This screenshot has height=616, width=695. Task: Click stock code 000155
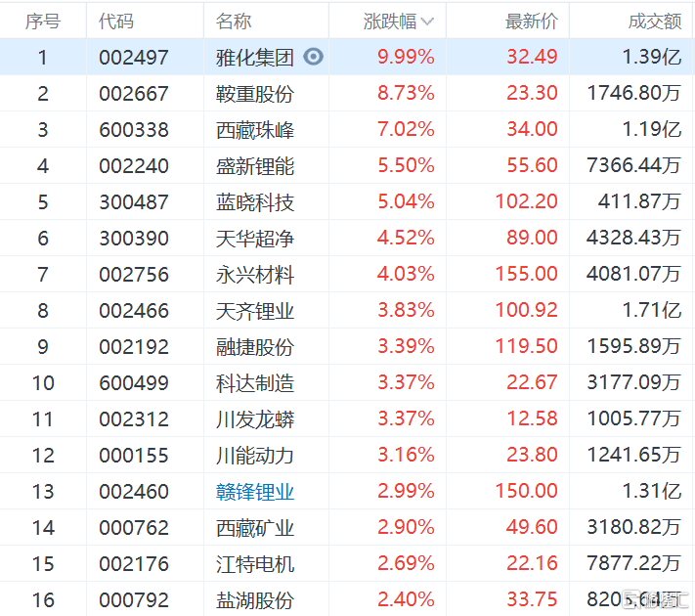click(x=134, y=456)
